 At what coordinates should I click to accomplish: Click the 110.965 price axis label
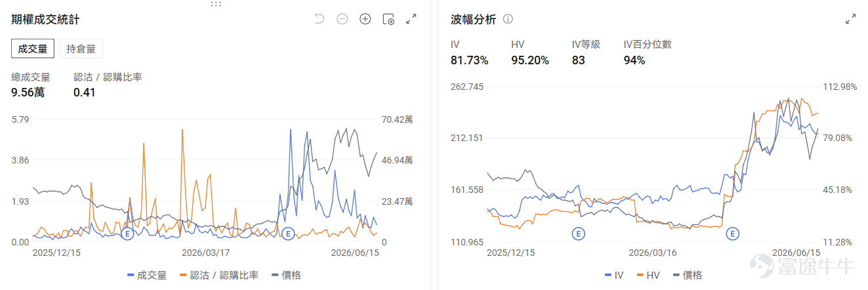467,242
